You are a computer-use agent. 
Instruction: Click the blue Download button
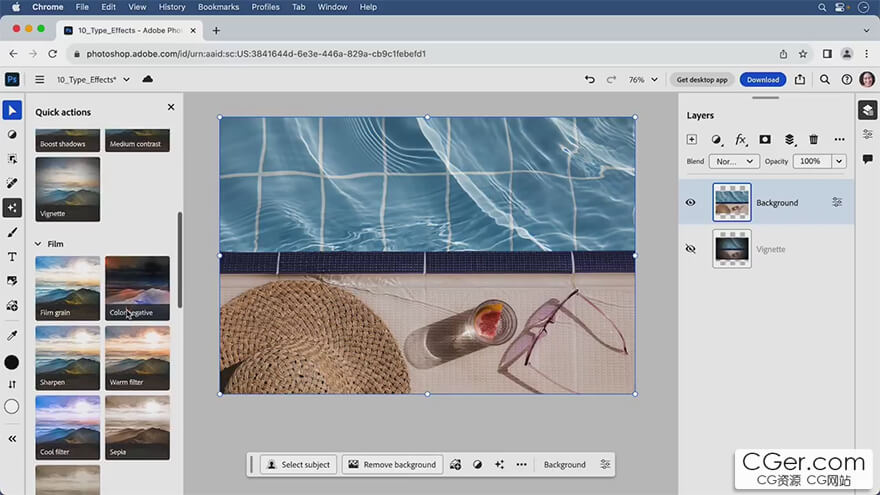[763, 80]
